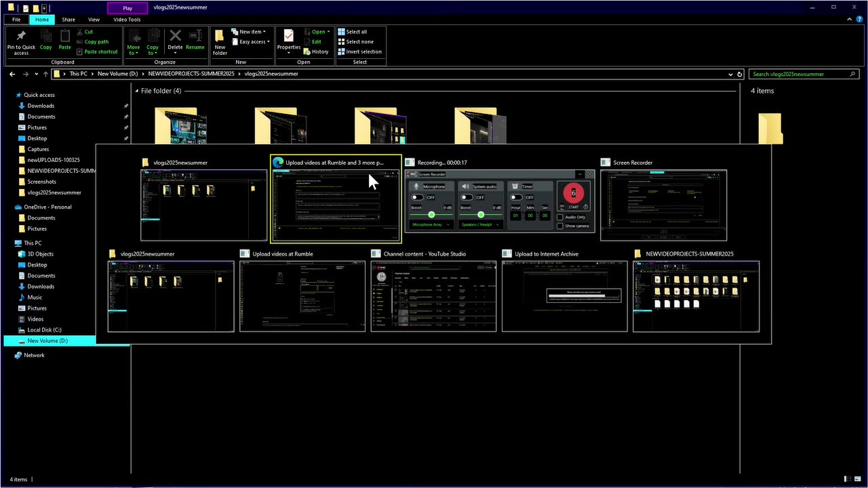Check Audio Only in the Screen Recorder preview

point(559,217)
